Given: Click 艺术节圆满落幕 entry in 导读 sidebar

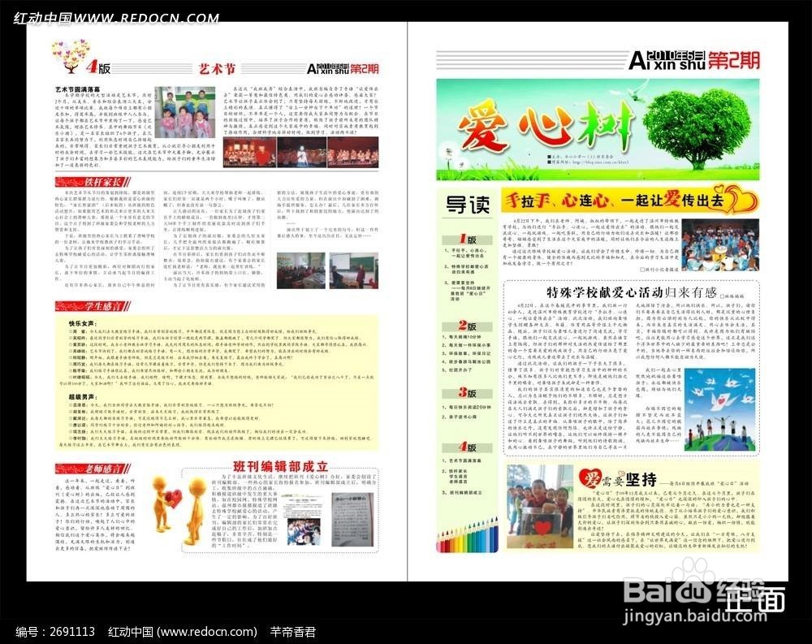Looking at the screenshot, I should (464, 460).
